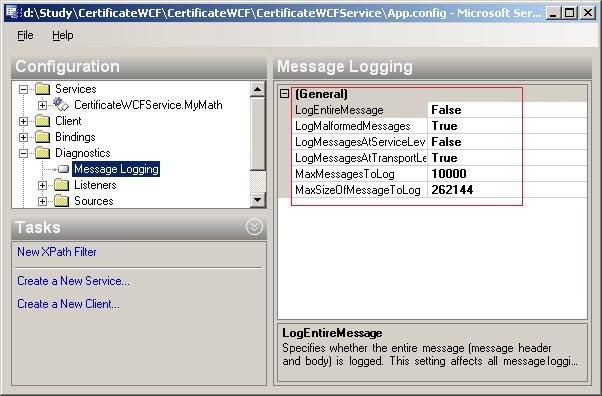
Task: Click the New XPath Filter link
Action: (x=56, y=252)
